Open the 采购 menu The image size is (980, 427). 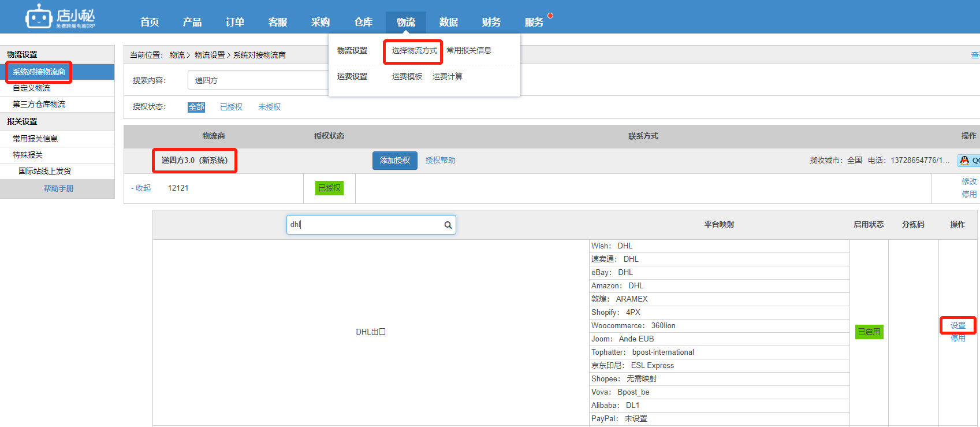[x=321, y=22]
